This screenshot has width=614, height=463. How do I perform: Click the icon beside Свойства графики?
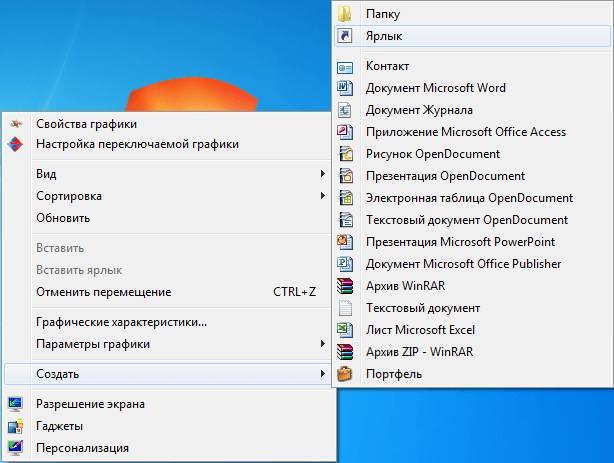[16, 124]
